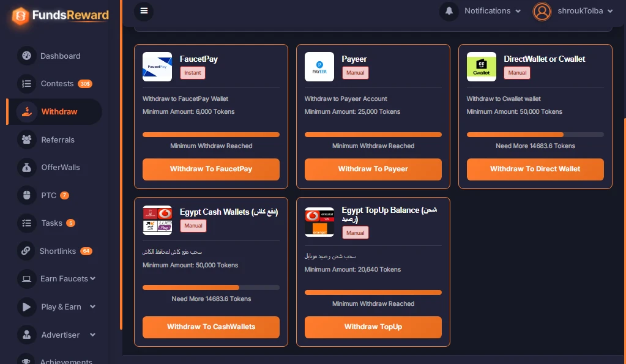The width and height of the screenshot is (626, 364).
Task: Click Withdraw TopUp button
Action: 373,327
